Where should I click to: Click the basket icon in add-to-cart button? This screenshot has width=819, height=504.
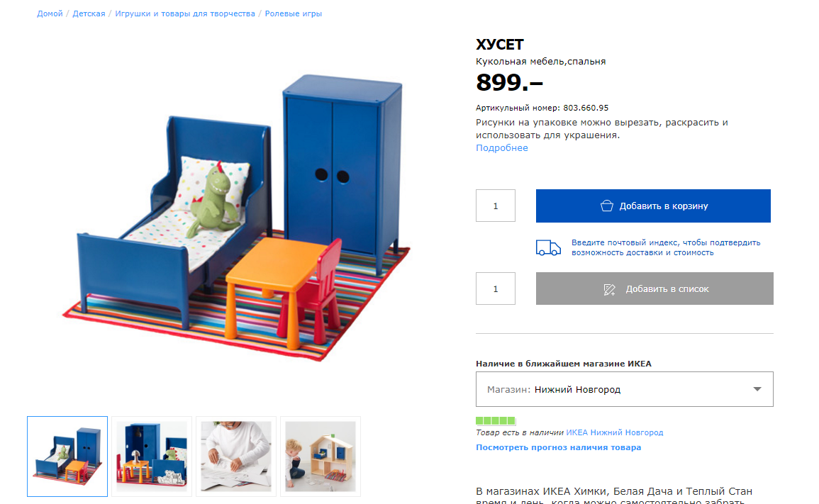coord(606,206)
